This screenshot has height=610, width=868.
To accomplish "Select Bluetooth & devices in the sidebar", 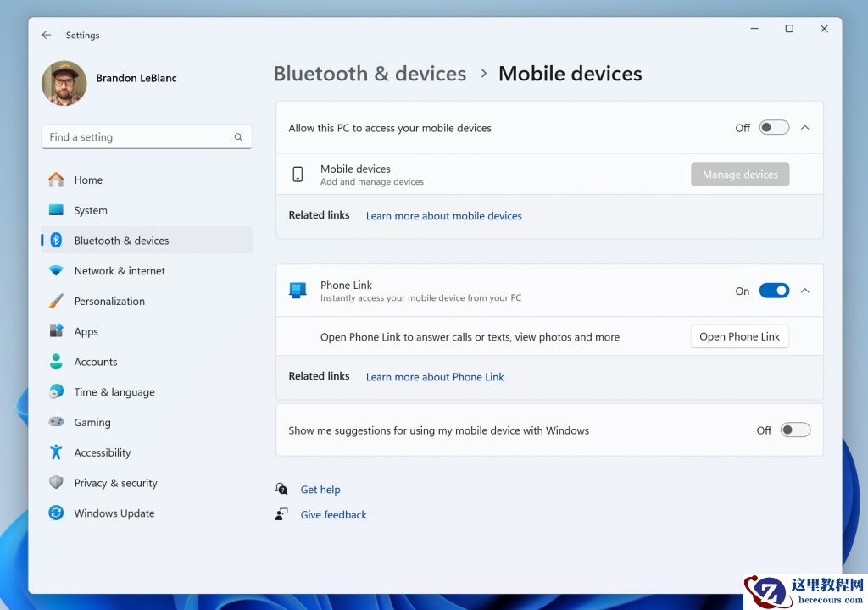I will tap(120, 240).
